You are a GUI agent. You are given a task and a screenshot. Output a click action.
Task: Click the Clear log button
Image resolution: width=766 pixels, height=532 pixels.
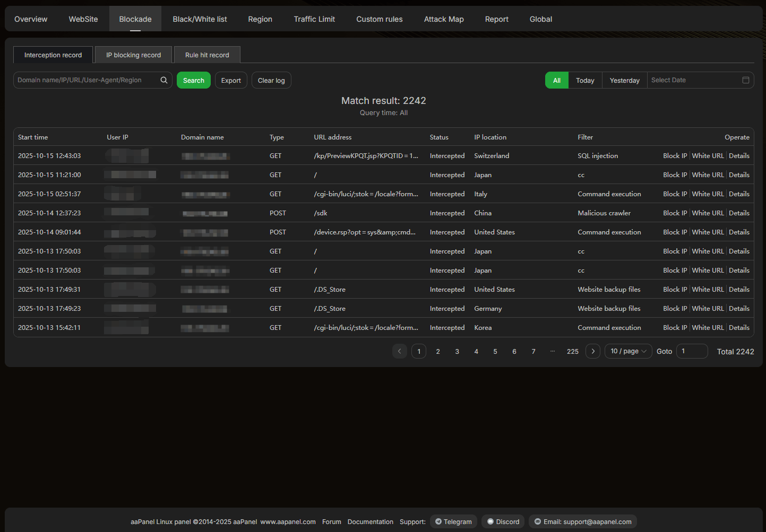[x=271, y=80]
